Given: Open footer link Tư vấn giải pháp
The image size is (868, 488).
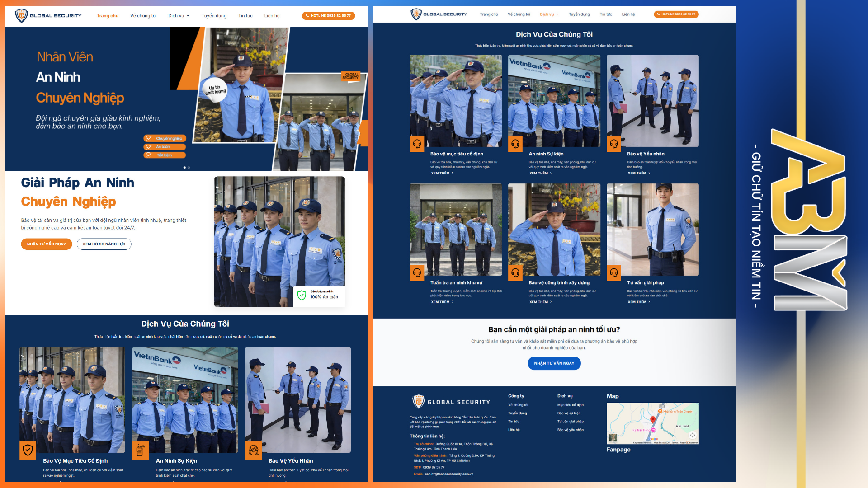Looking at the screenshot, I should [x=571, y=422].
